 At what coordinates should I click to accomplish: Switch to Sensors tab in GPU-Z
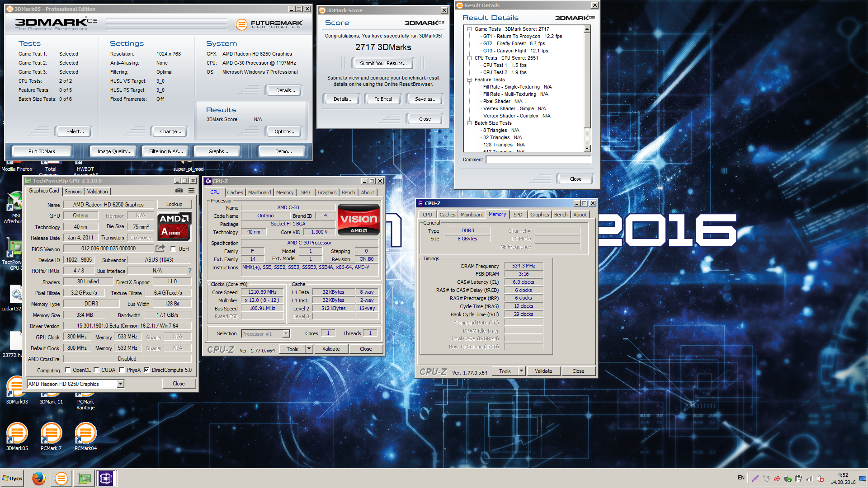73,192
